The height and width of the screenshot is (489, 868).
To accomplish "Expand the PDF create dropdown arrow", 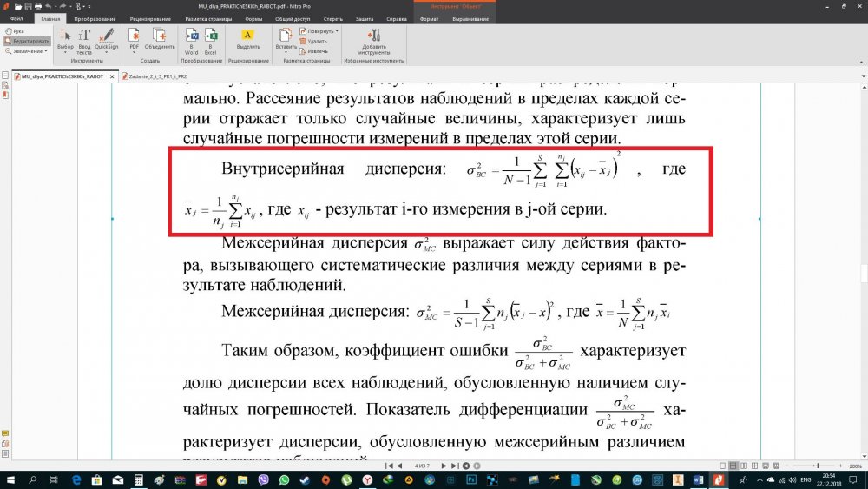I will pos(134,53).
